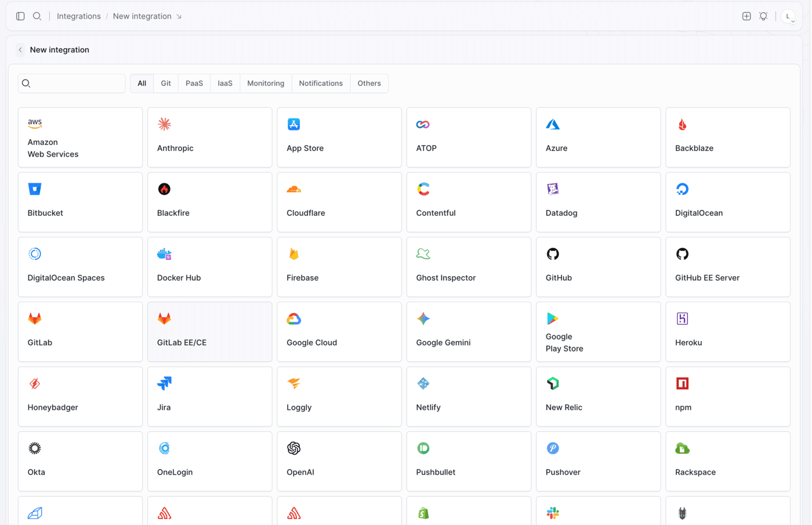Choose the DigitalOcean Spaces card
The width and height of the screenshot is (812, 525).
tap(80, 267)
